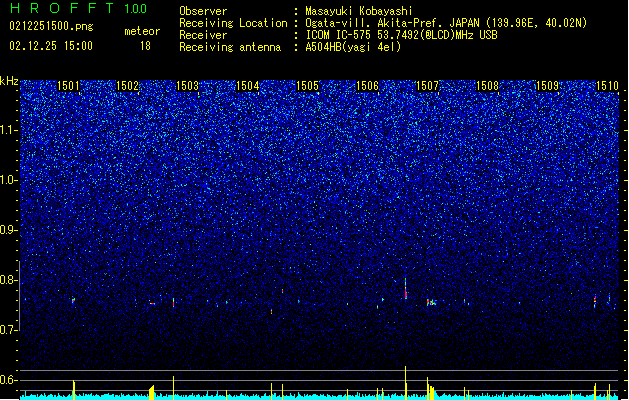Click time marker 1504
Image resolution: width=629 pixels, height=400 pixels.
[248, 85]
